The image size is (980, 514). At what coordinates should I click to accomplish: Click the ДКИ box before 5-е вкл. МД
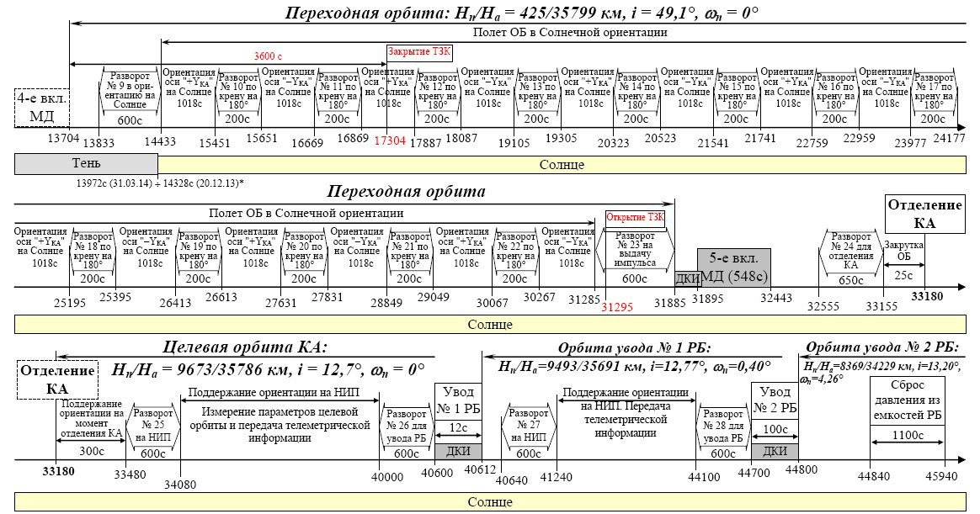coord(688,279)
